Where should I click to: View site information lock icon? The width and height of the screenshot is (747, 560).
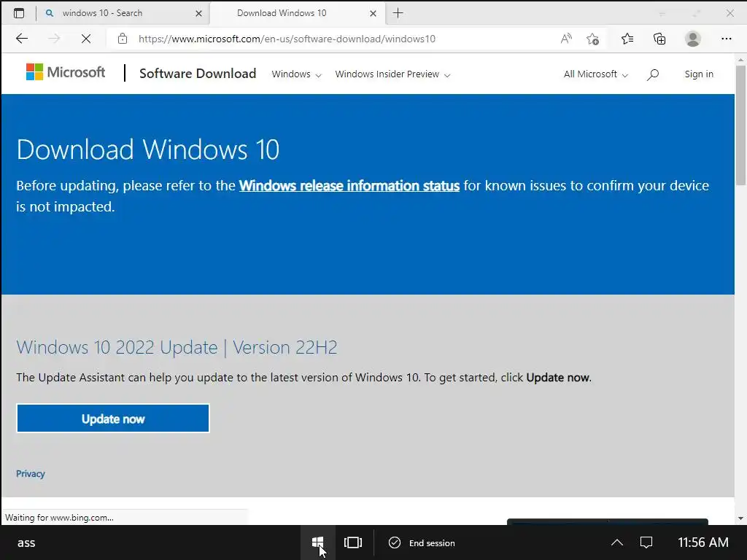click(x=123, y=39)
